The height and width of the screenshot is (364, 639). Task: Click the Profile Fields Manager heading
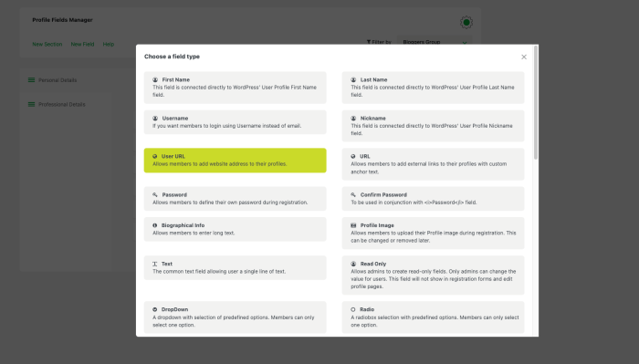click(x=62, y=20)
